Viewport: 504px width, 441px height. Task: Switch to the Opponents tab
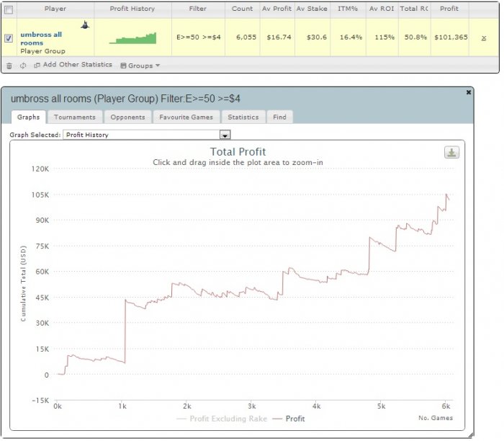[x=127, y=117]
